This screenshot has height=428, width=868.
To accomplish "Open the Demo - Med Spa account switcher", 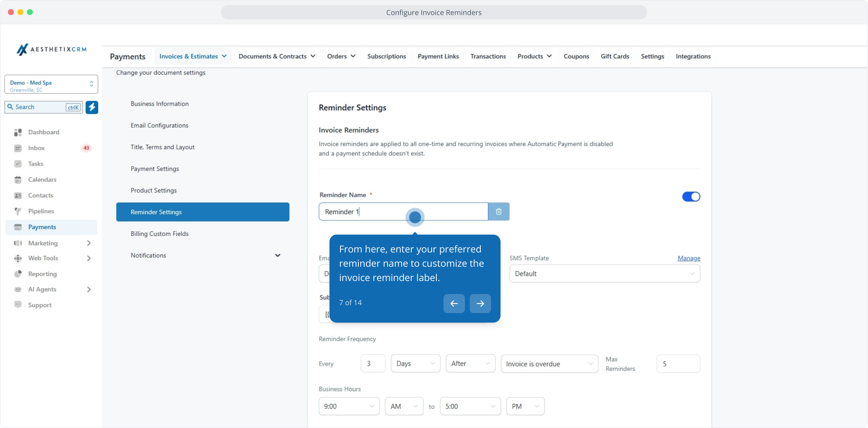I will 51,84.
